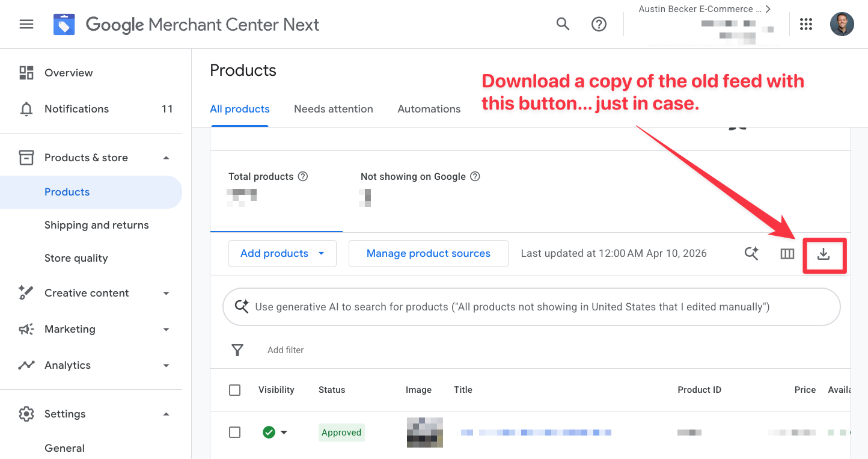Click the Analytics trend line icon

coord(26,365)
